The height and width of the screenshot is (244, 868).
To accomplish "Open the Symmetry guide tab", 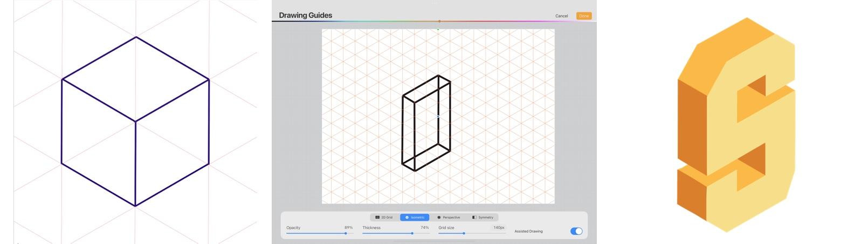I will [483, 218].
